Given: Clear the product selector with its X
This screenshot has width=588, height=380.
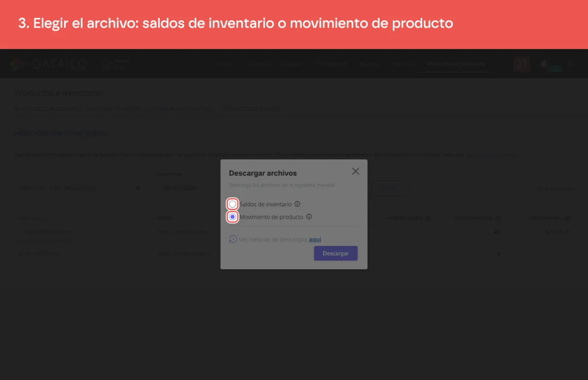Looking at the screenshot, I should tap(137, 188).
